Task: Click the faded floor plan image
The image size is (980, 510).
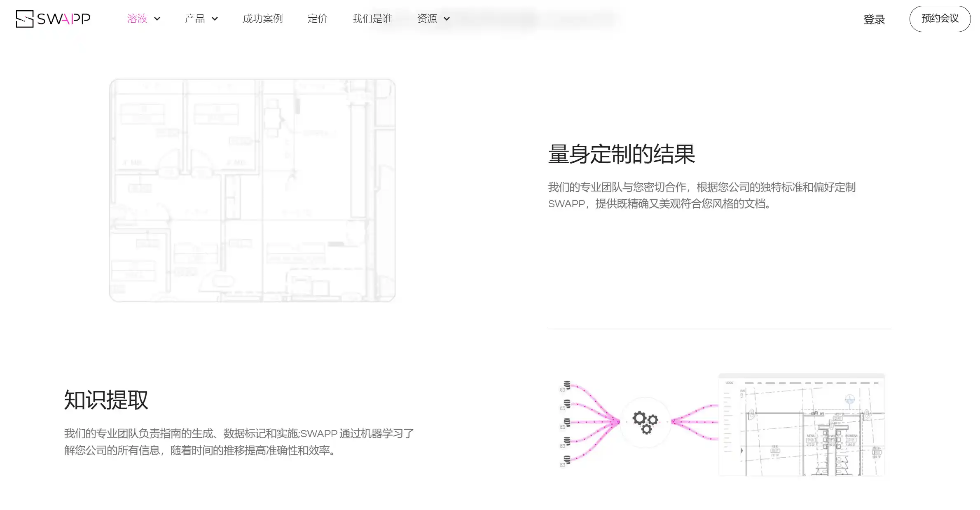Action: 252,190
